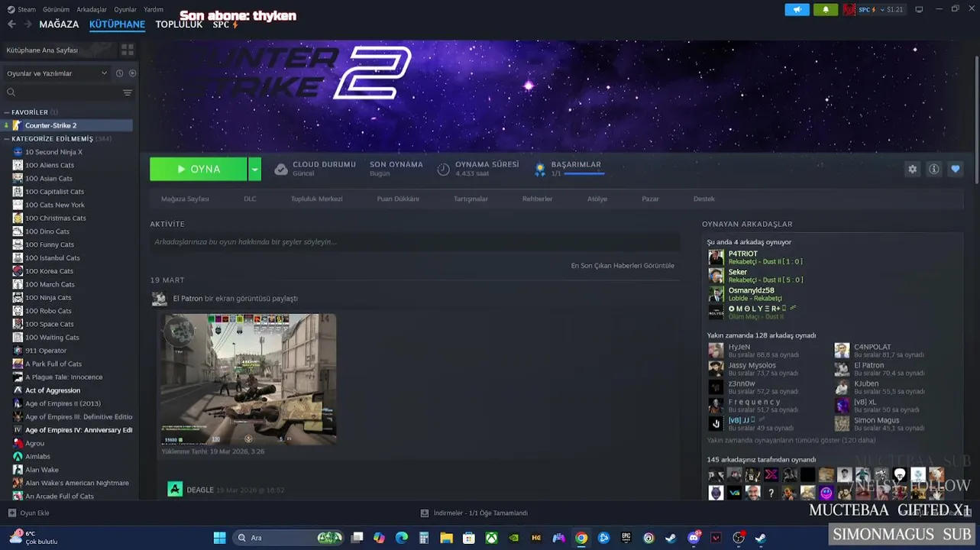980x550 pixels.
Task: Open game info icon
Action: (933, 170)
